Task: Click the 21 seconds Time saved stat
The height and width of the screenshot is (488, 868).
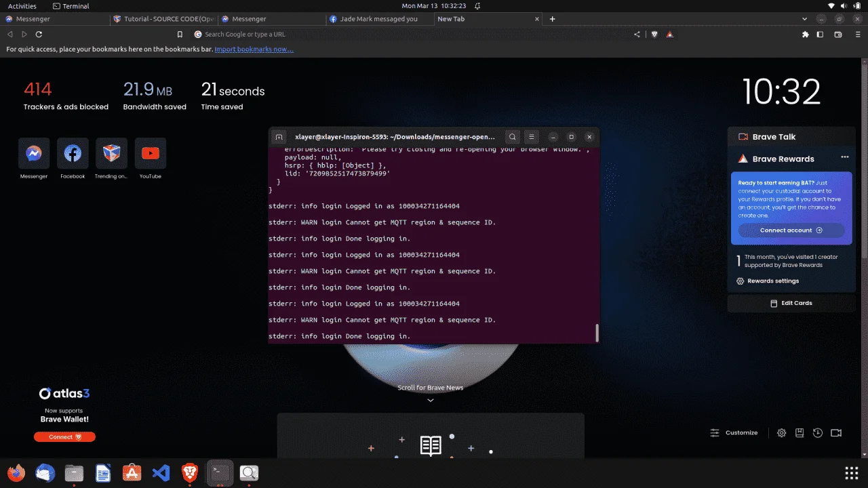Action: coord(233,96)
